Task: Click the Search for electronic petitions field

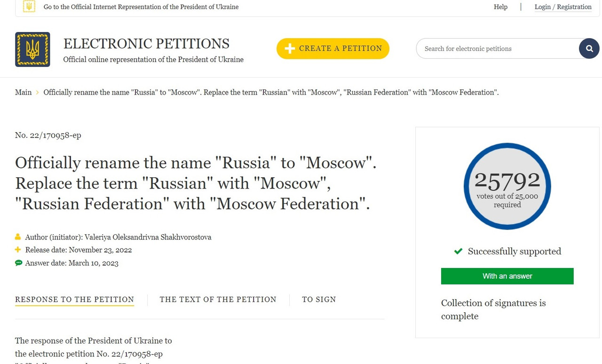Action: click(x=497, y=48)
